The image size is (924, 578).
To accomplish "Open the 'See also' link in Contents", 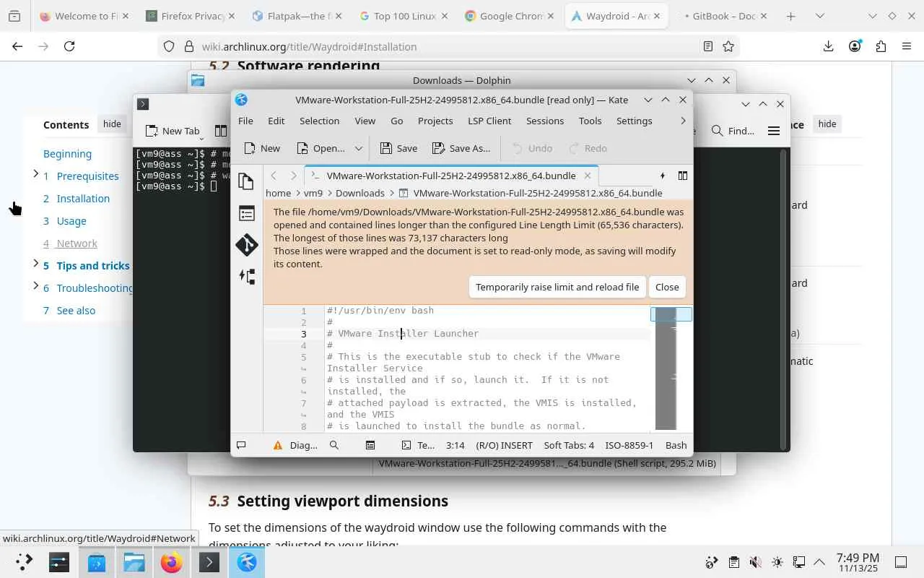I will point(76,311).
